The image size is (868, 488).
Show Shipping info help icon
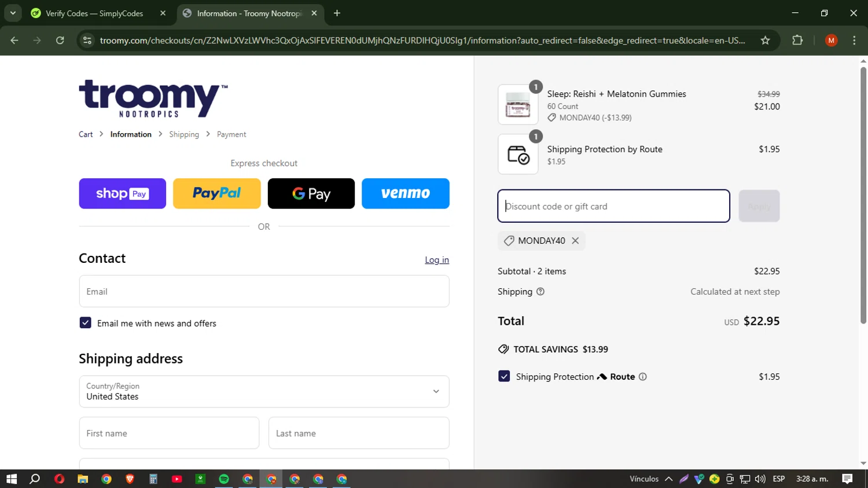(540, 292)
